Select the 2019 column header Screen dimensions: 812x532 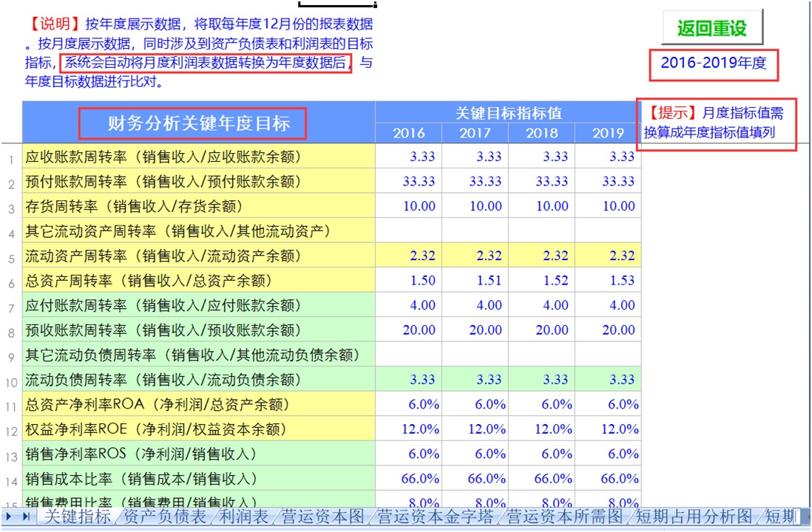tap(608, 133)
